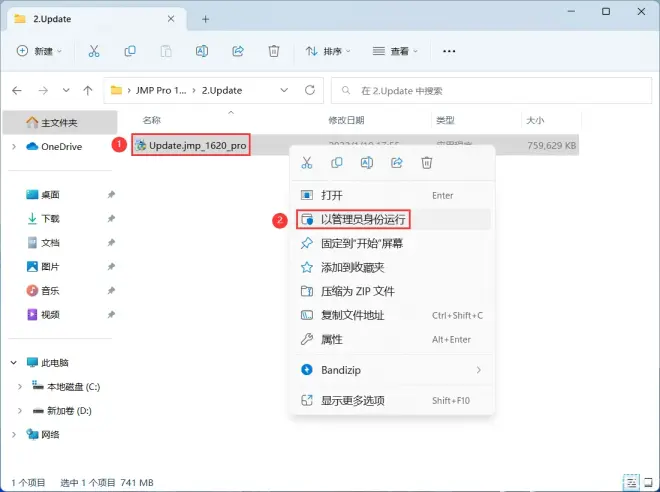The width and height of the screenshot is (660, 492).
Task: Choose 固定到"开始"屏幕 menu item
Action: [393, 243]
